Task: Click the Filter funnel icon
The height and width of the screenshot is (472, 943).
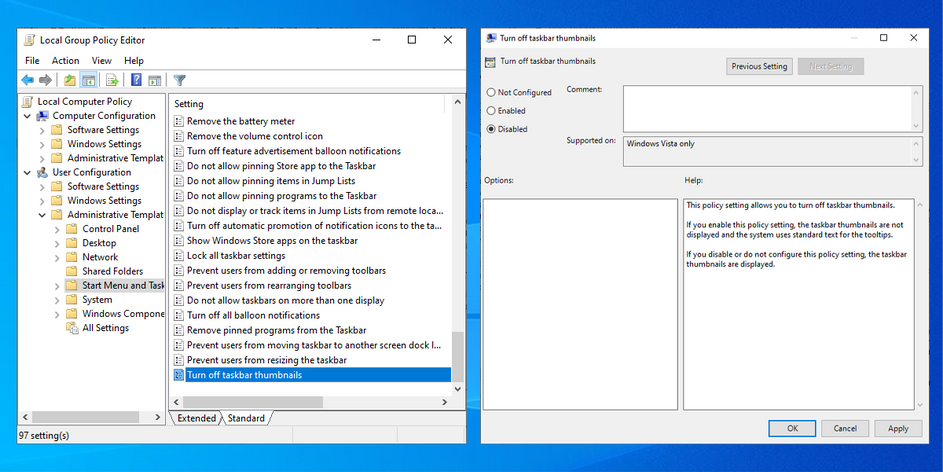Action: tap(180, 80)
